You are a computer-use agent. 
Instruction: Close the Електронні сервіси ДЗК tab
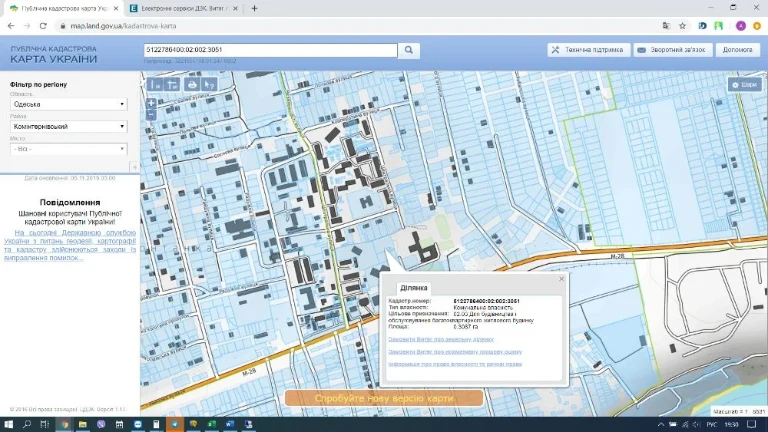[236, 8]
